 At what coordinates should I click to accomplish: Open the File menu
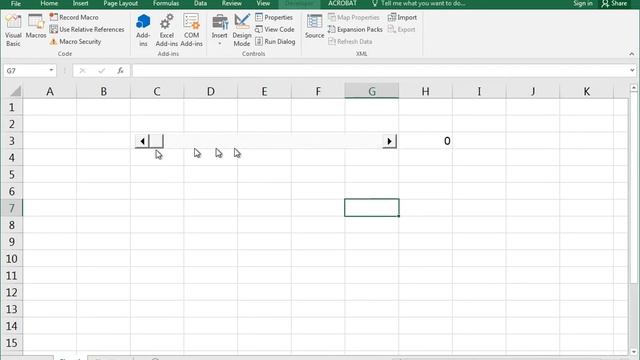16,3
